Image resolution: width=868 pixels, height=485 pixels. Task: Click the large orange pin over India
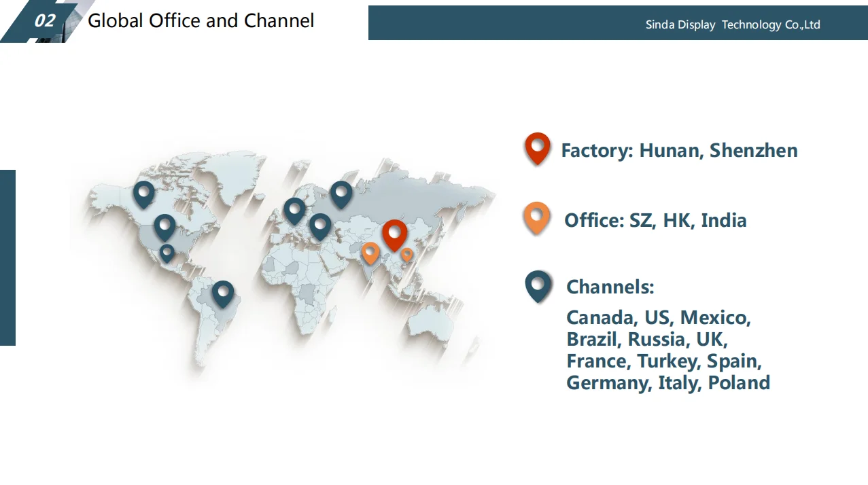pos(370,252)
